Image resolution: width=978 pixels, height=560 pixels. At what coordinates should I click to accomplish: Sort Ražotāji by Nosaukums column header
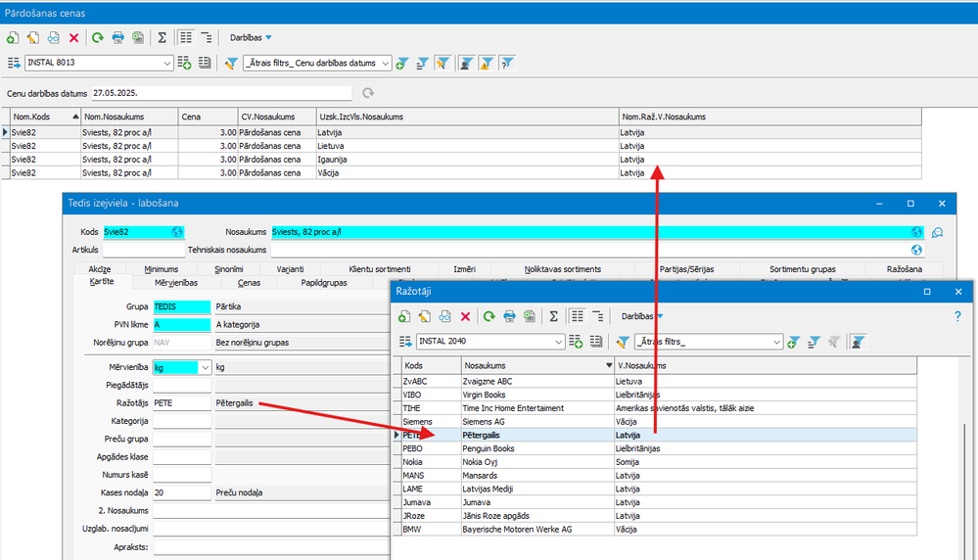point(537,366)
